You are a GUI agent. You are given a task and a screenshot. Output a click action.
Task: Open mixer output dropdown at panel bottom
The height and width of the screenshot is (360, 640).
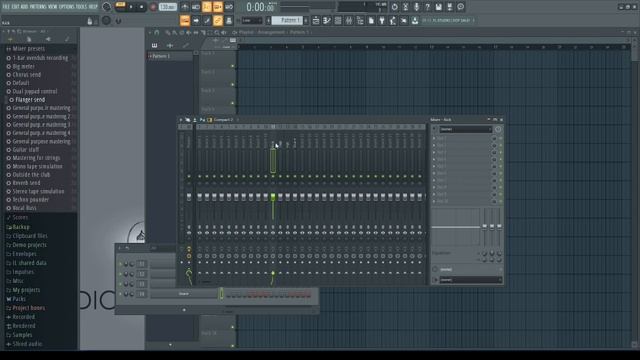470,280
